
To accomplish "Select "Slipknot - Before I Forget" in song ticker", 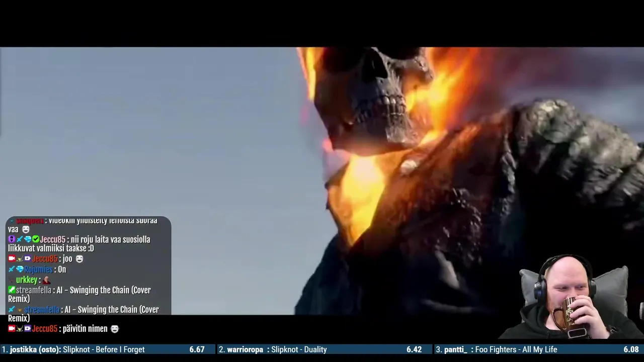I will click(x=104, y=349).
